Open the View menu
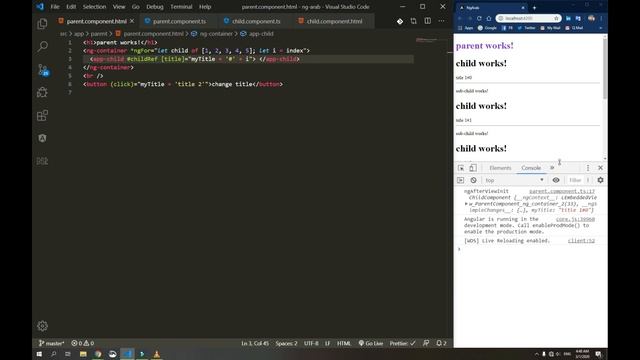The image size is (640, 360). [x=119, y=7]
